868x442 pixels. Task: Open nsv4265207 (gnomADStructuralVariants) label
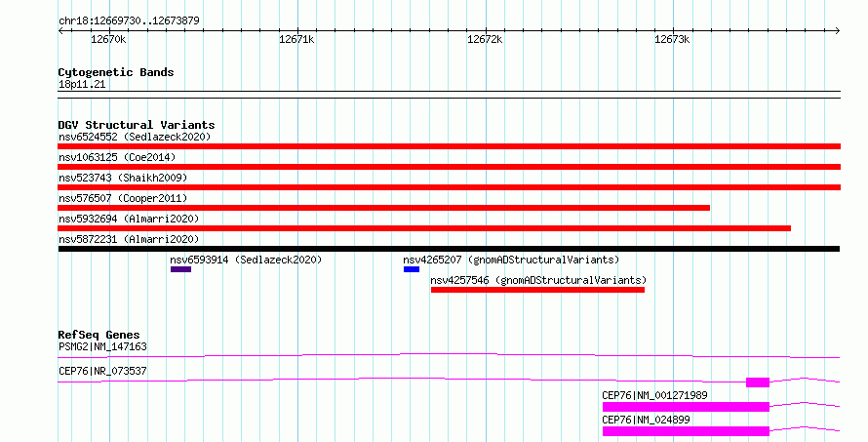[511, 260]
